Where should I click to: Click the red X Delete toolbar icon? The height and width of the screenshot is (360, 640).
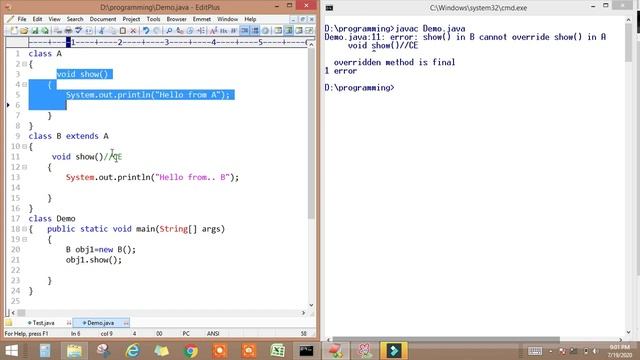[133, 31]
